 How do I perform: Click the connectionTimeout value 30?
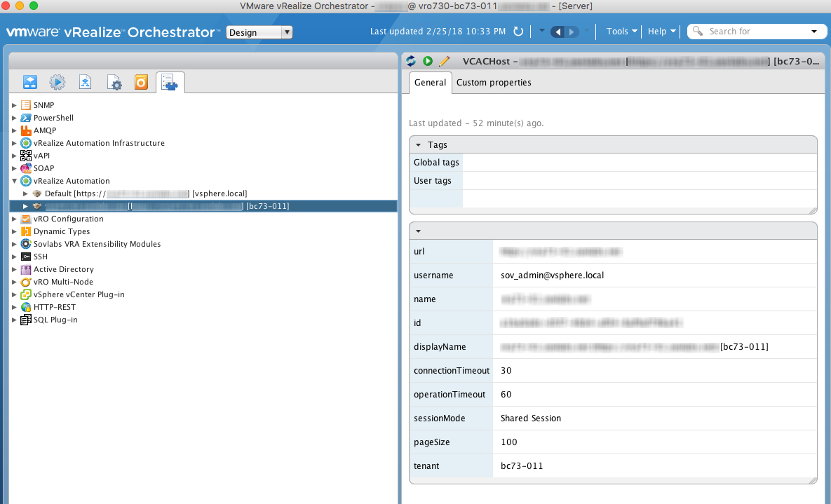pyautogui.click(x=506, y=370)
